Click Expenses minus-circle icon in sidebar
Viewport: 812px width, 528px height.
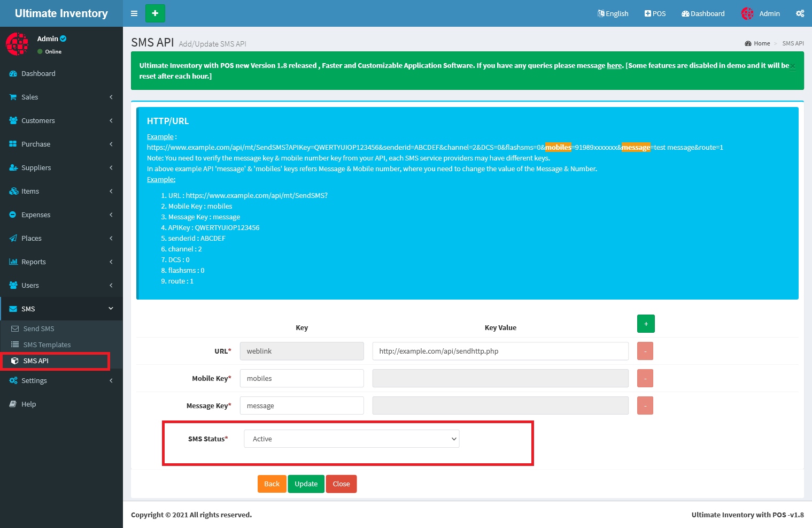[13, 215]
